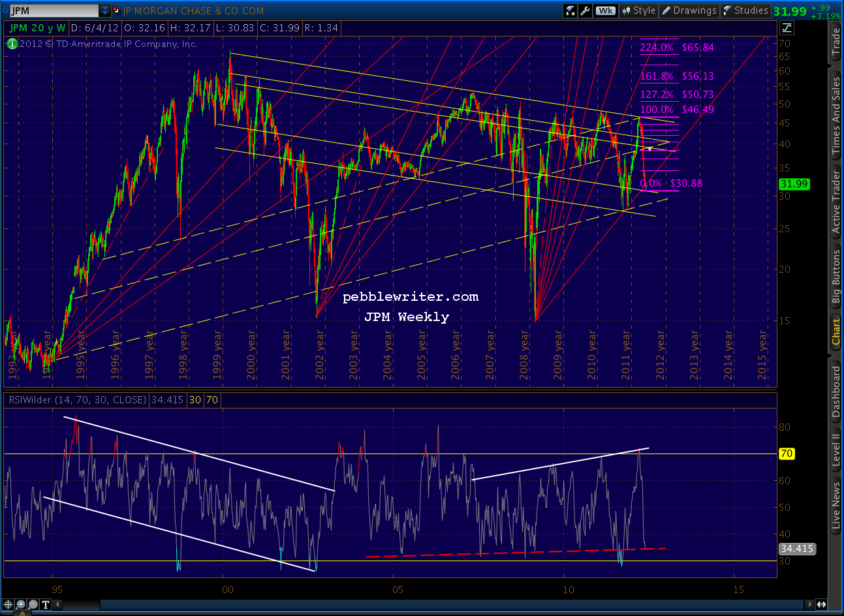Expand the panel using the yellow double-chevron
The image size is (844, 616).
point(23,613)
